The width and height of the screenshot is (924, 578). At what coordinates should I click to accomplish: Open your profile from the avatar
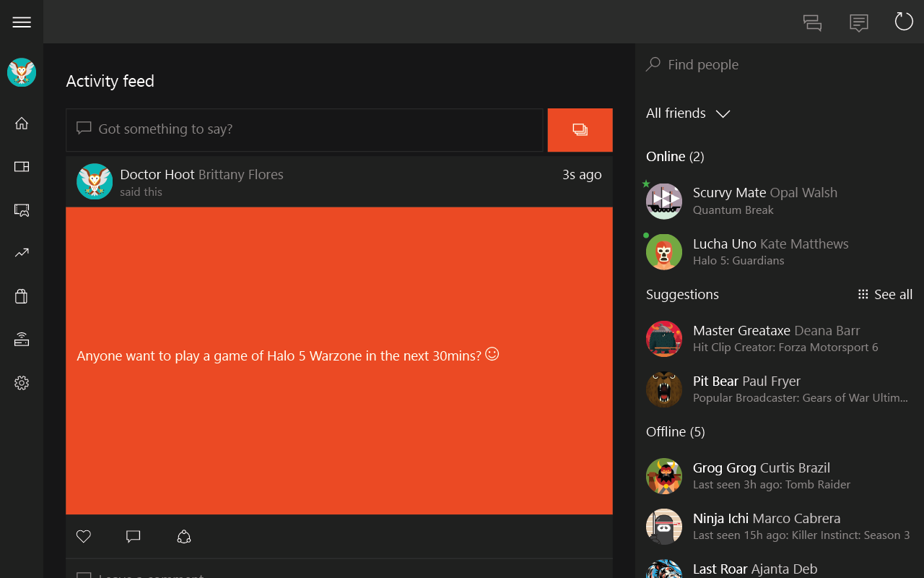pyautogui.click(x=21, y=72)
